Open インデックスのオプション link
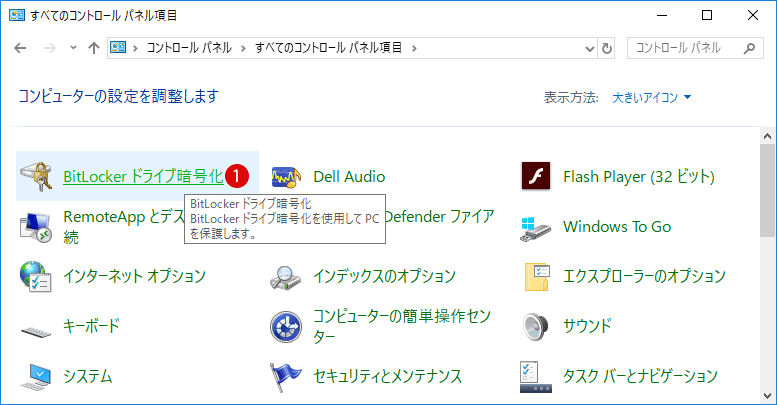 384,276
